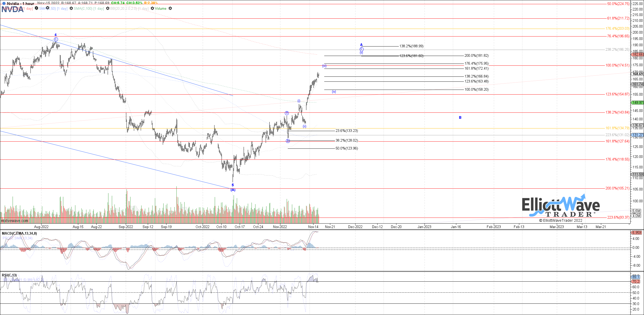Click the 'Nvidia - 1 hour' chart title
The height and width of the screenshot is (315, 644).
[x=20, y=3]
